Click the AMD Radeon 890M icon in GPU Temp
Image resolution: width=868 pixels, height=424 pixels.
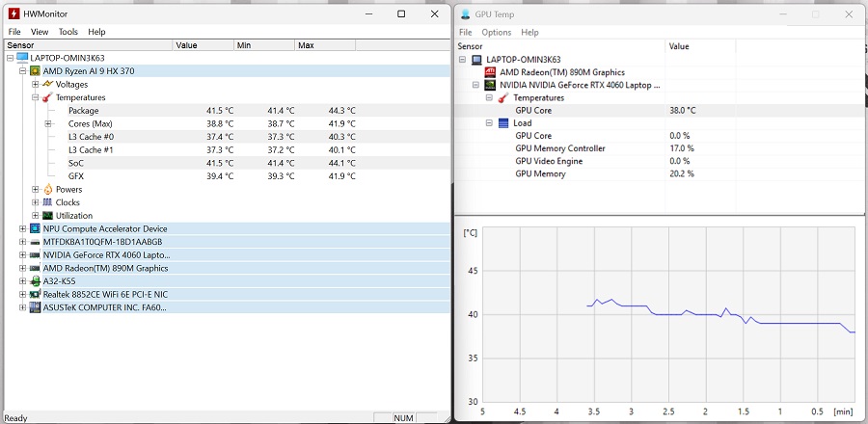pyautogui.click(x=490, y=72)
